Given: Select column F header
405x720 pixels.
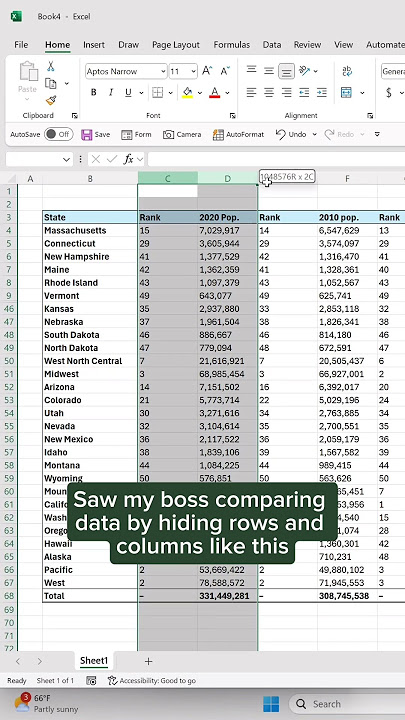Looking at the screenshot, I should pos(348,178).
